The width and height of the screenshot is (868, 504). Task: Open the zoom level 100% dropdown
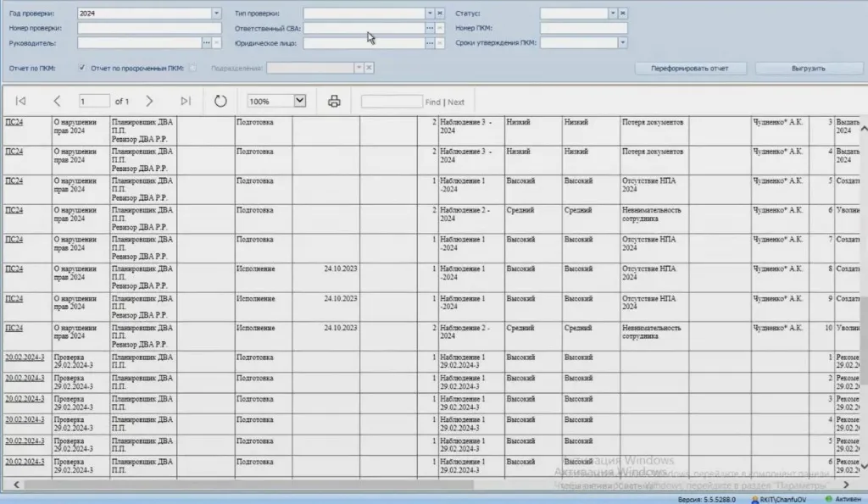coord(299,102)
